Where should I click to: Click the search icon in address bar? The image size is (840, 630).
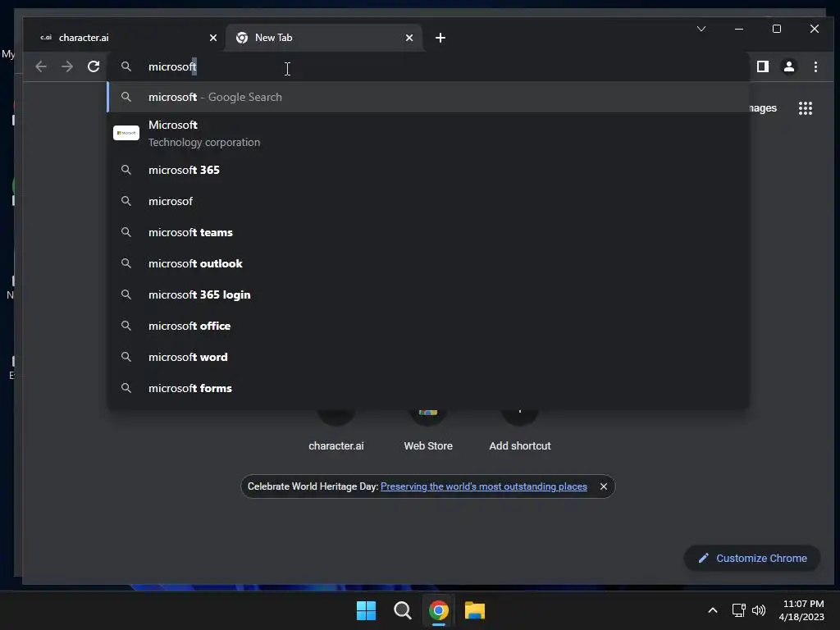tap(126, 66)
